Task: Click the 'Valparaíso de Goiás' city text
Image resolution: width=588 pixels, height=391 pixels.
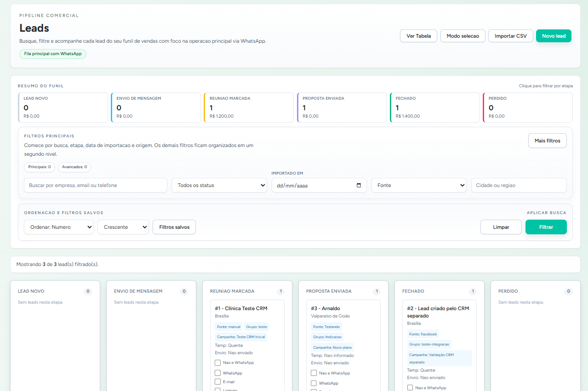Action: click(x=331, y=316)
